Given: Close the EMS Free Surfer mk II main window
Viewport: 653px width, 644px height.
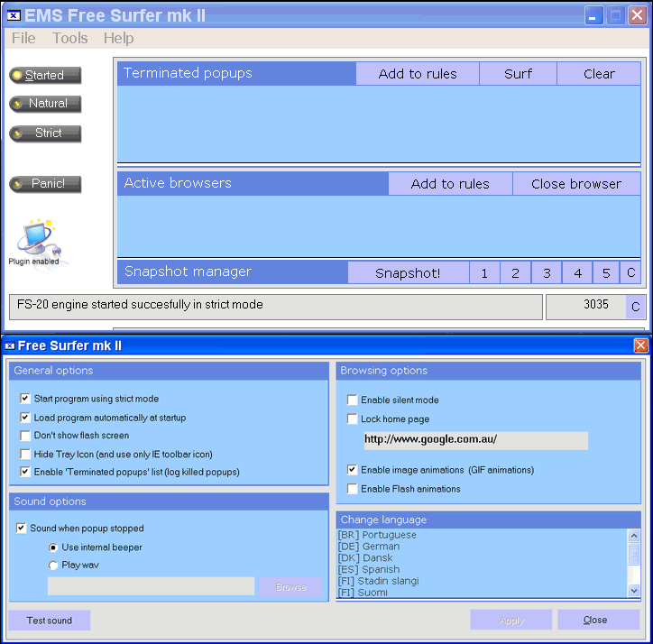Looking at the screenshot, I should [x=637, y=15].
